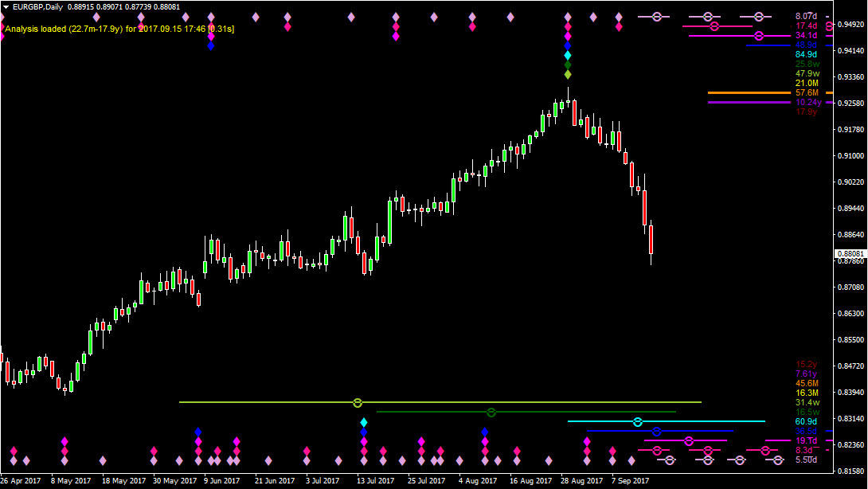Click the 28 Aug 2017 date on time axis

point(581,480)
